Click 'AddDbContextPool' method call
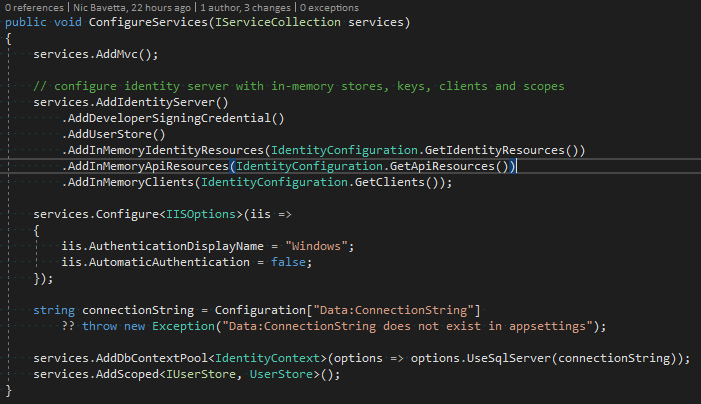The height and width of the screenshot is (404, 701). (x=152, y=358)
